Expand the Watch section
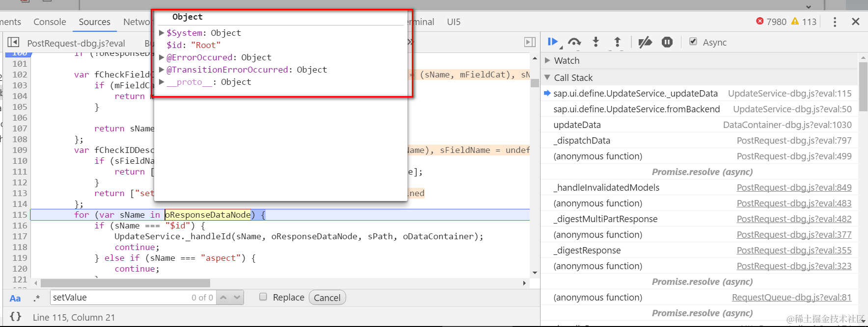The width and height of the screenshot is (868, 327). tap(547, 60)
